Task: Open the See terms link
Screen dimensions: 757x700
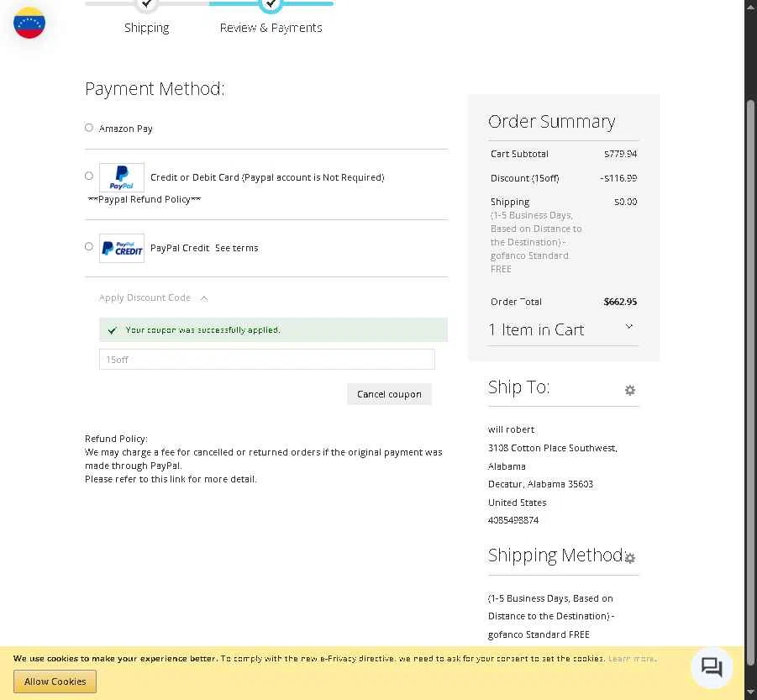Action: 237,248
